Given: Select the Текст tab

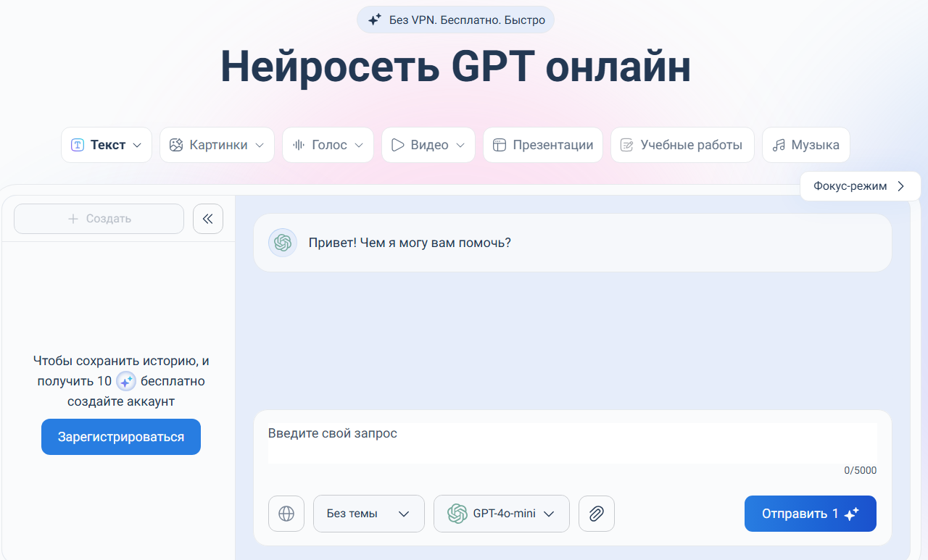Looking at the screenshot, I should [107, 145].
